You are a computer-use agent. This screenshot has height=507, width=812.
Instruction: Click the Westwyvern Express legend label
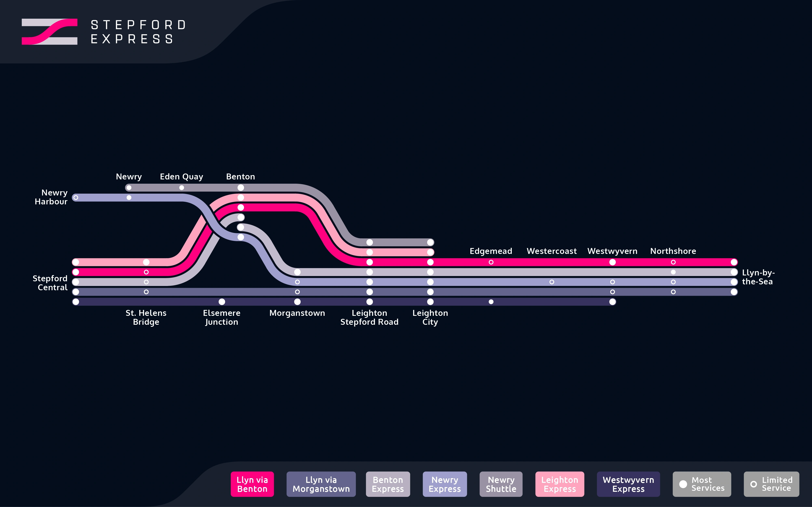click(x=628, y=484)
